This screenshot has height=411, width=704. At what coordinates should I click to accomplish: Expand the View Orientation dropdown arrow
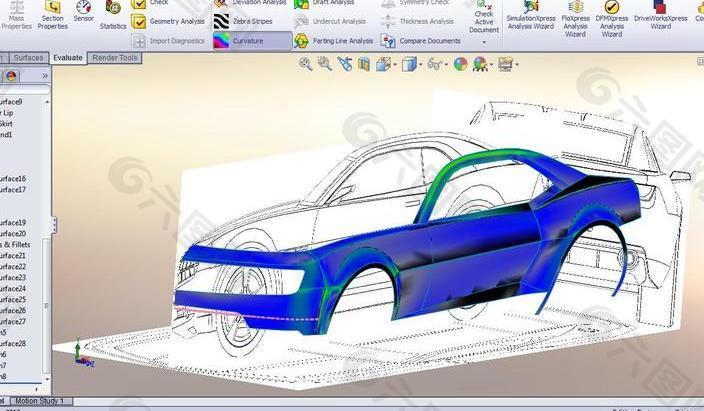(x=395, y=65)
